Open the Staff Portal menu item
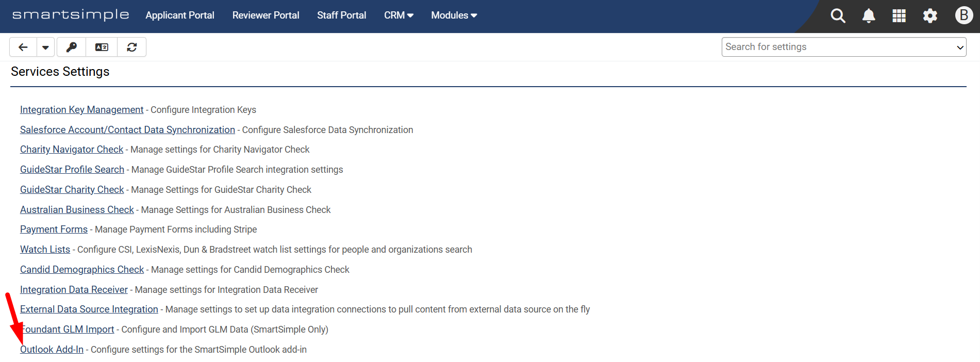Viewport: 980px width, 362px height. 341,15
